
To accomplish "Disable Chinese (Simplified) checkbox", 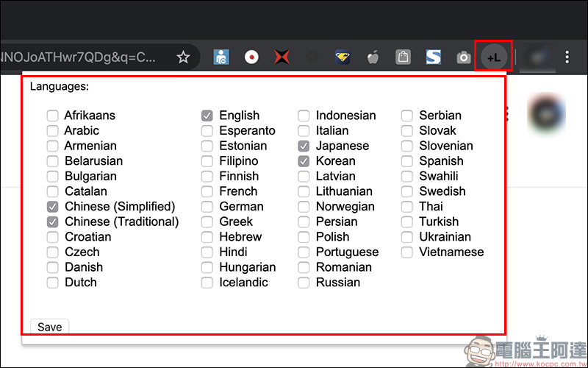I will pyautogui.click(x=53, y=207).
